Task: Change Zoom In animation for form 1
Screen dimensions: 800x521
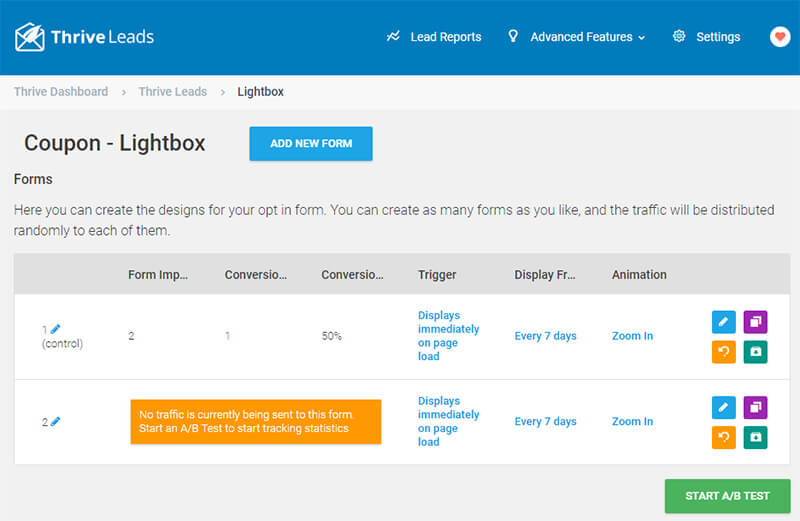Action: [x=632, y=336]
